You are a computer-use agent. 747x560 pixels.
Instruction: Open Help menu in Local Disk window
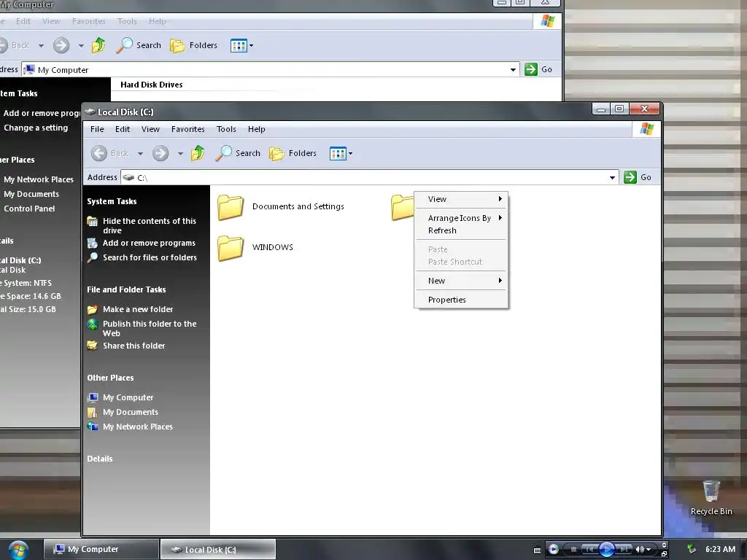tap(256, 129)
